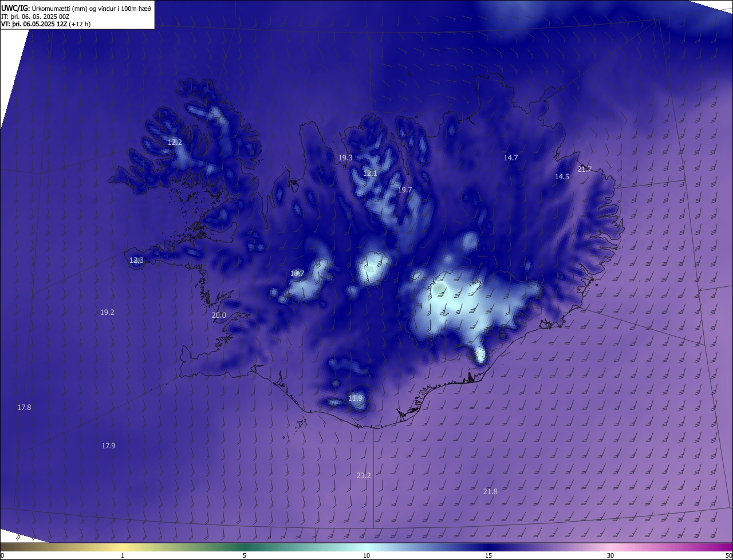Click the precipitable water color scale bar
733x560 pixels.
tap(366, 547)
